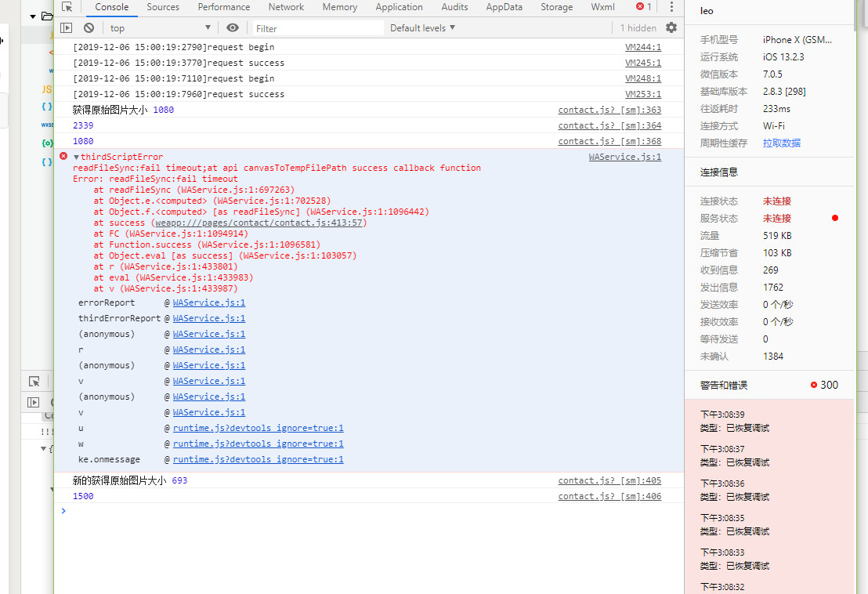Open the Wxml tab
The height and width of the screenshot is (594, 868).
coord(603,6)
